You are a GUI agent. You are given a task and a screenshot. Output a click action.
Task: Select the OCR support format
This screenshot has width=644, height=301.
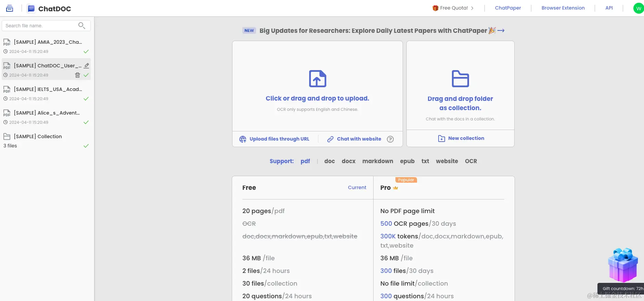[x=471, y=161]
